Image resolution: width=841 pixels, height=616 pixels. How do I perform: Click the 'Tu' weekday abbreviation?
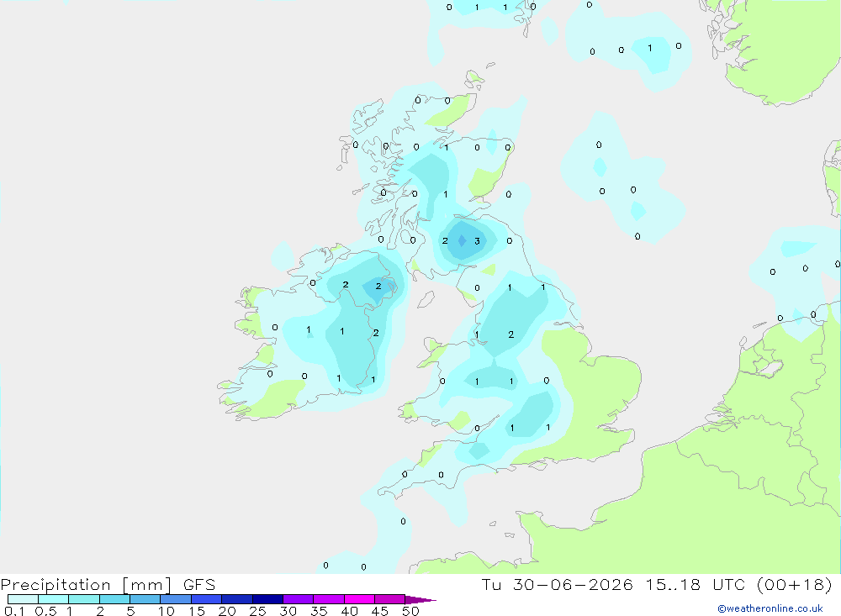(491, 584)
